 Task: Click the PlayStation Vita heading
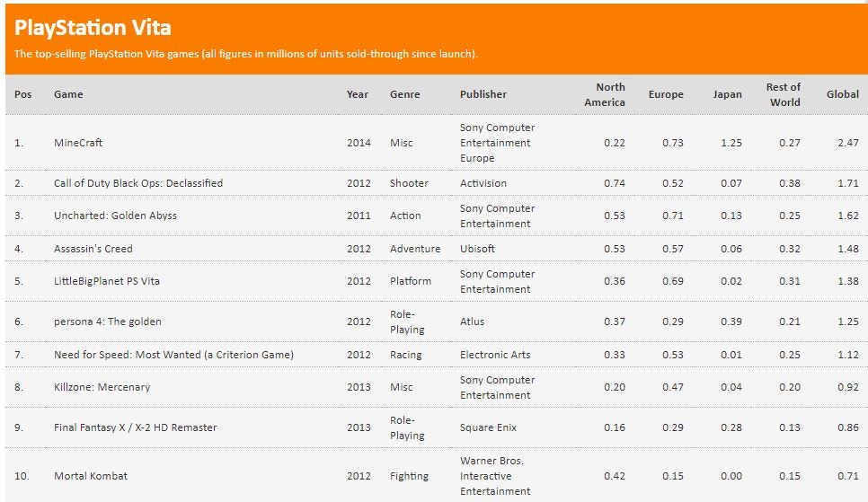tap(93, 27)
